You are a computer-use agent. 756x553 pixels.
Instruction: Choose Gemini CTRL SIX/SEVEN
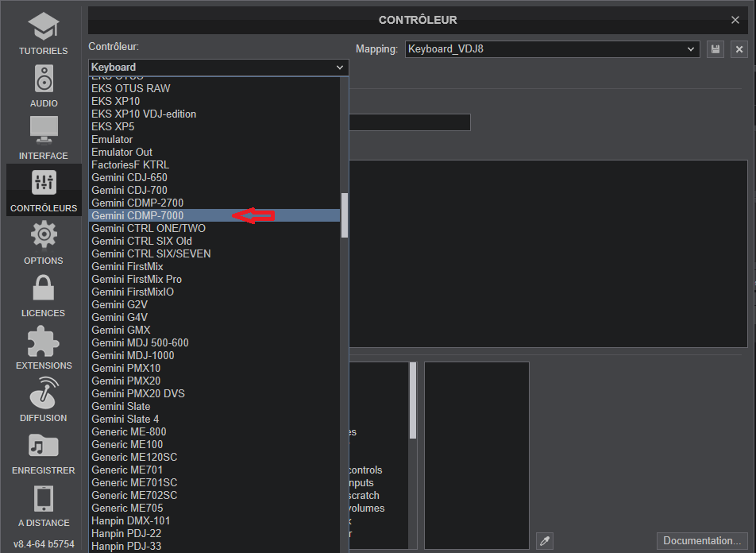click(x=214, y=253)
